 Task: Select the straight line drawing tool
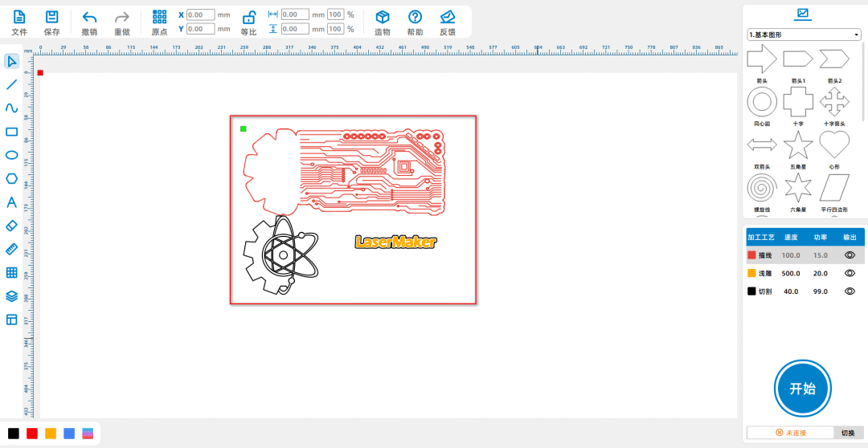click(x=11, y=84)
